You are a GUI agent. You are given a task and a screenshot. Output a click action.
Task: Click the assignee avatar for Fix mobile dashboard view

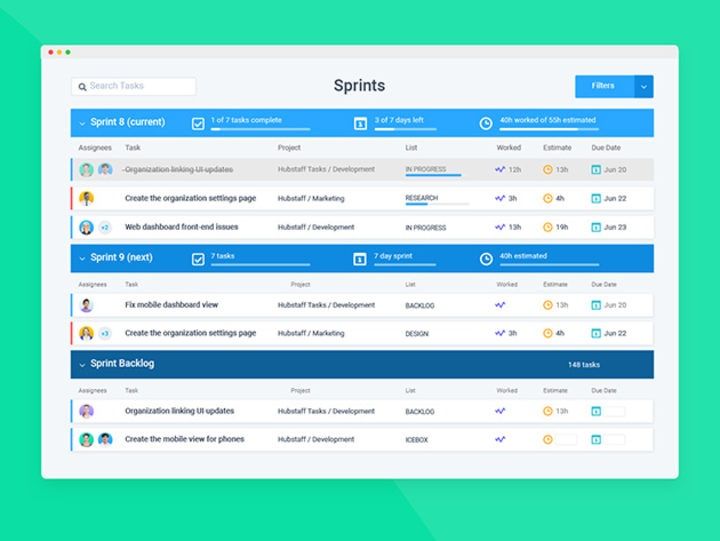tap(87, 305)
